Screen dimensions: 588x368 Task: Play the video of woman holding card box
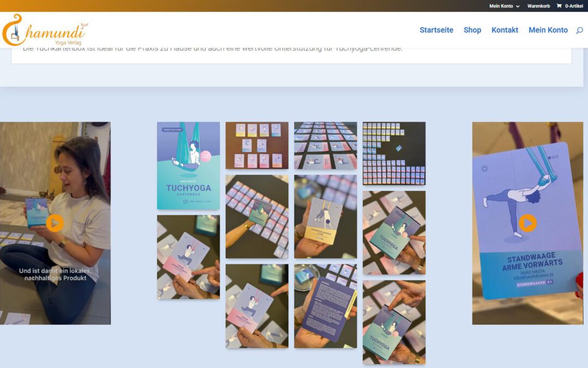(55, 223)
